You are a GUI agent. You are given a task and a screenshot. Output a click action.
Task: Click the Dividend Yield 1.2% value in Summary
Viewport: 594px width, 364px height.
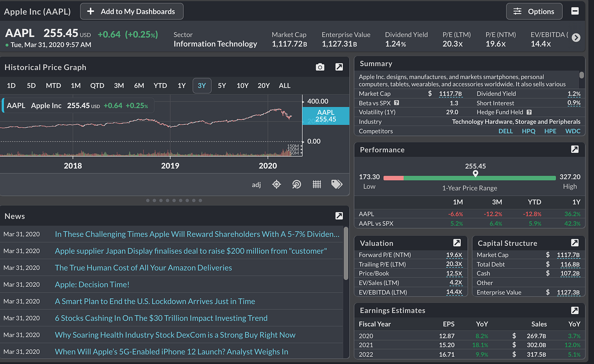[x=574, y=94]
